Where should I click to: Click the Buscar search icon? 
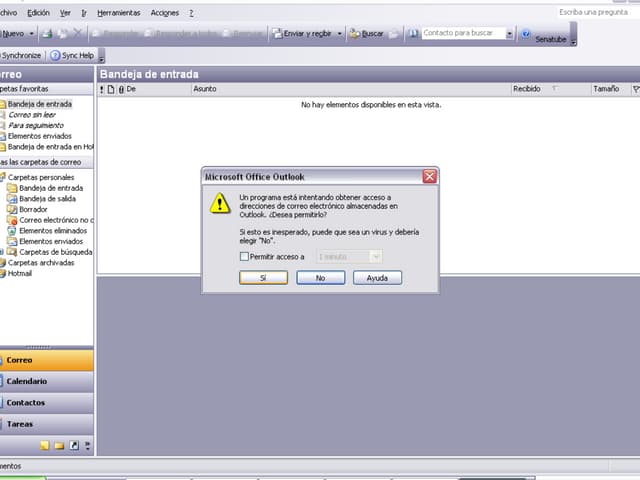pyautogui.click(x=354, y=34)
